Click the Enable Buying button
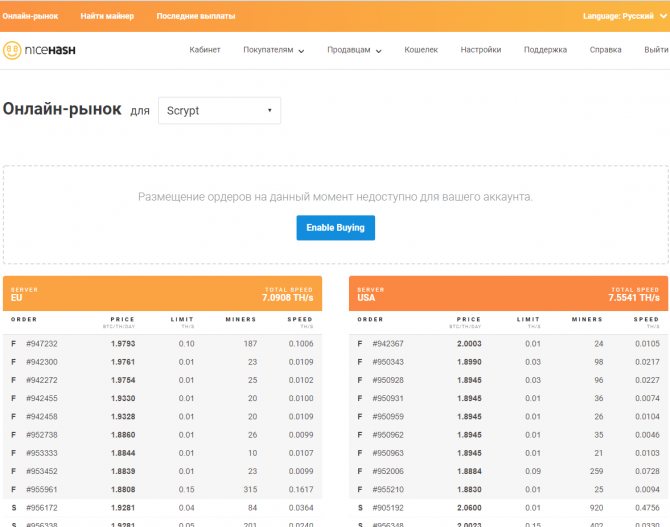Viewport: 670px width, 527px height. pyautogui.click(x=335, y=228)
